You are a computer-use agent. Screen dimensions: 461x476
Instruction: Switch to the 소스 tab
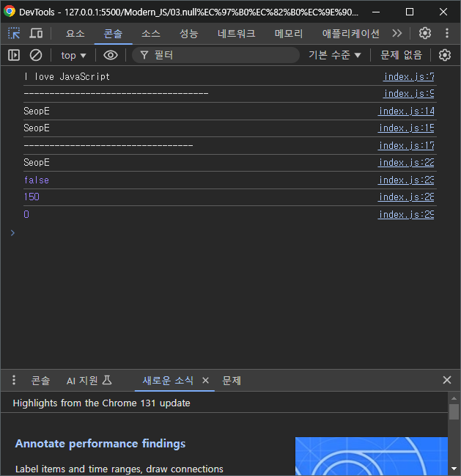tap(151, 33)
